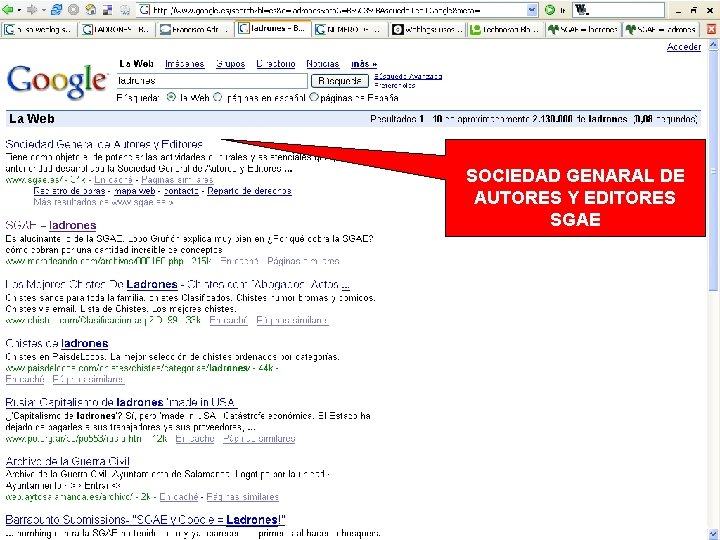Click the scrollbar down arrow
720x540 pixels.
[713, 534]
